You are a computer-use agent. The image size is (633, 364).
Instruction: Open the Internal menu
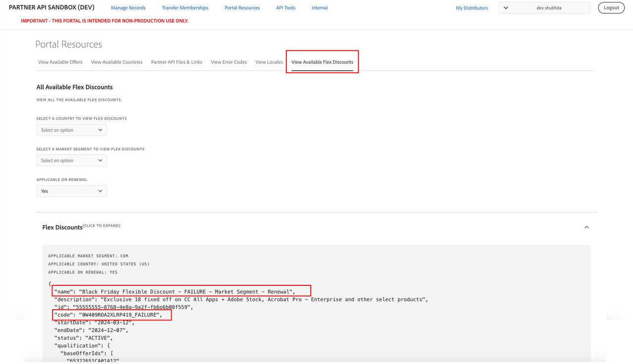319,7
